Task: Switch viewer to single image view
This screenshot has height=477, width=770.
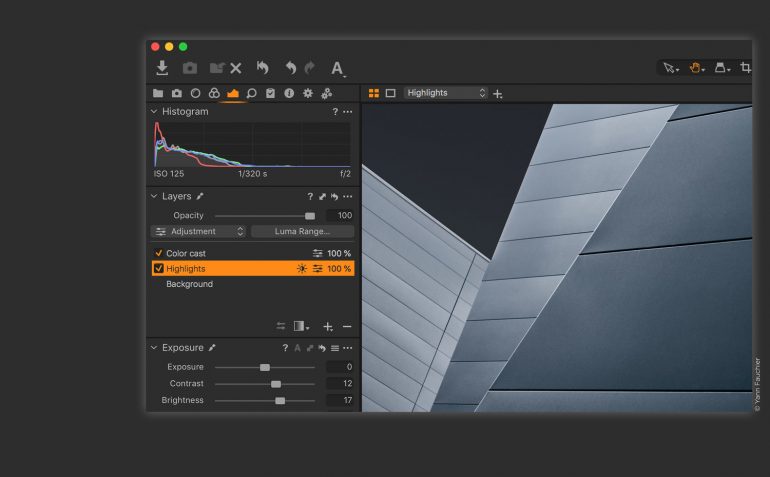Action: (x=390, y=93)
